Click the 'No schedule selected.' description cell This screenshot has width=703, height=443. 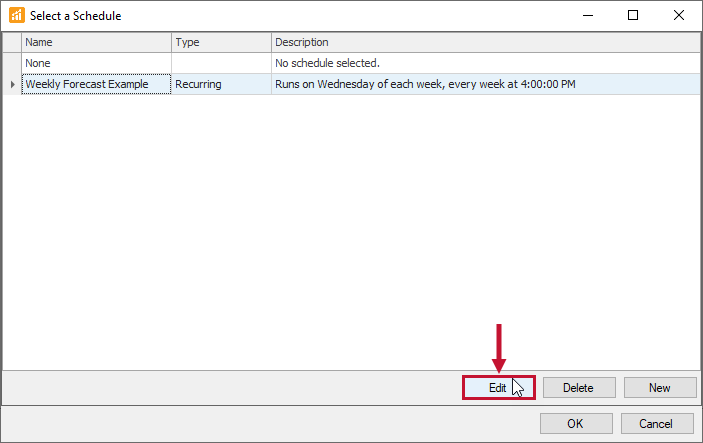[x=486, y=63]
